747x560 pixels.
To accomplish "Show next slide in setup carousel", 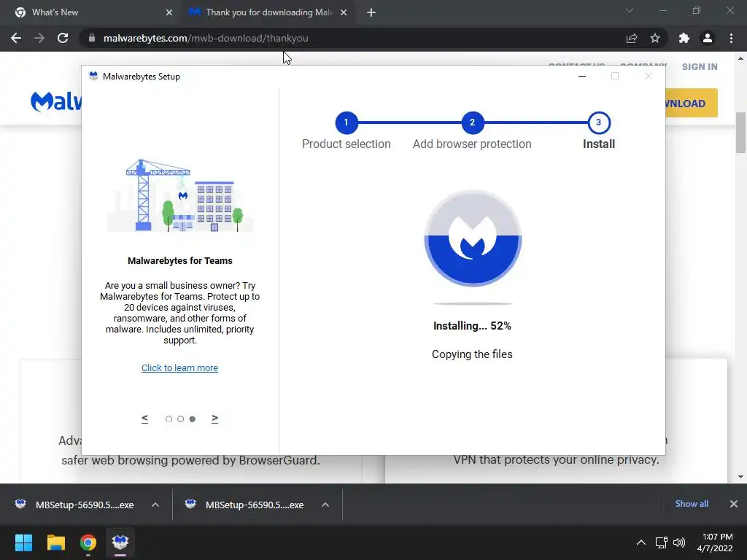I will 215,419.
